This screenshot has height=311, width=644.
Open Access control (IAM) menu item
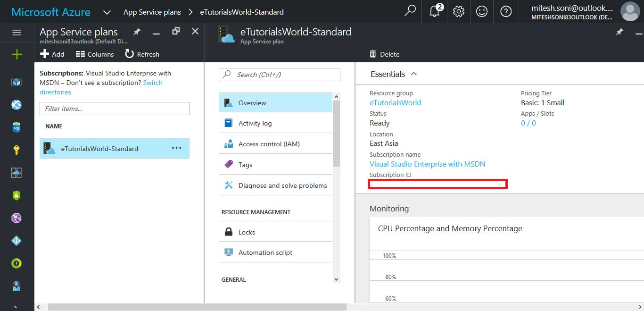269,144
